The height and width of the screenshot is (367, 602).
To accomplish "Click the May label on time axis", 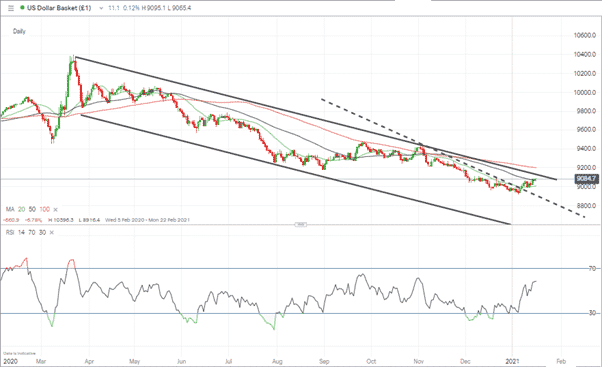I will point(135,361).
